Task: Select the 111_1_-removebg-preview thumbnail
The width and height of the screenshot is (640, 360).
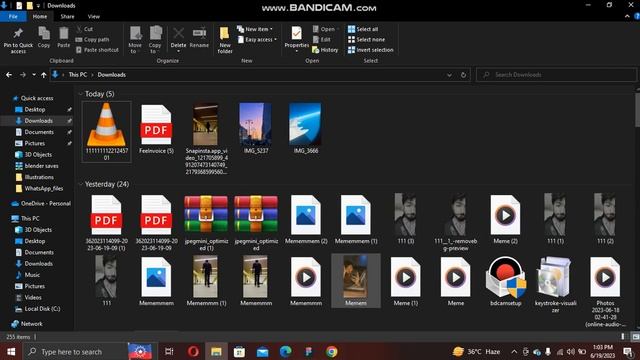Action: pyautogui.click(x=456, y=223)
